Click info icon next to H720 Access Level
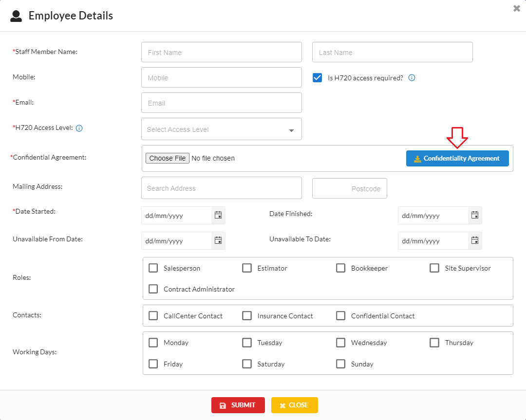Image resolution: width=526 pixels, height=420 pixels. click(x=79, y=128)
